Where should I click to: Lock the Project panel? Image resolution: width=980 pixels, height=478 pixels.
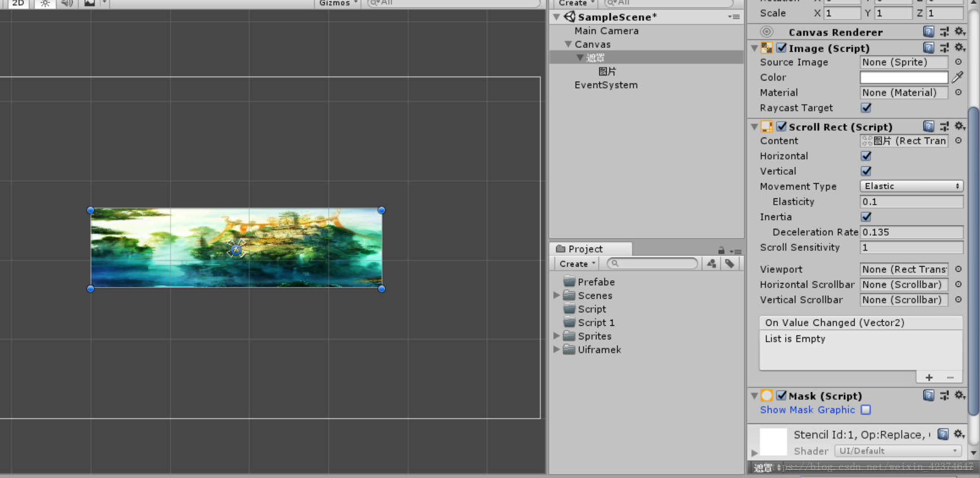pyautogui.click(x=721, y=250)
